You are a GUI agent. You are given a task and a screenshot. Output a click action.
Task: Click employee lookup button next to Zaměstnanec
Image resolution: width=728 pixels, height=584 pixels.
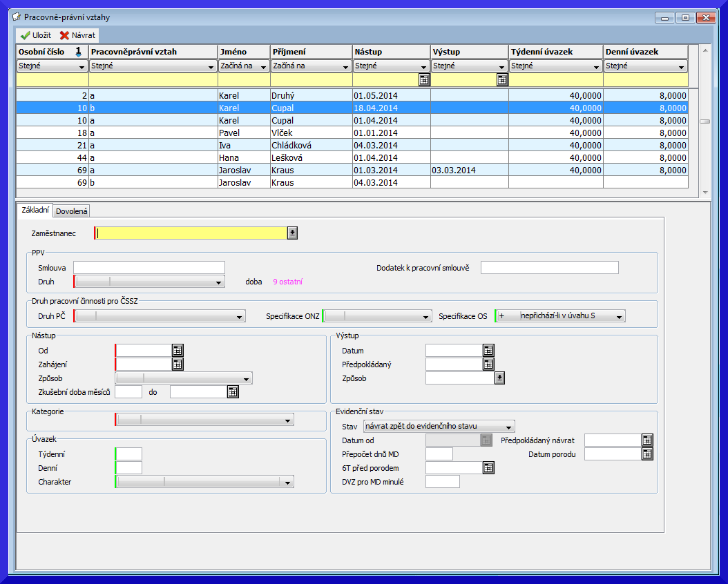tap(292, 233)
